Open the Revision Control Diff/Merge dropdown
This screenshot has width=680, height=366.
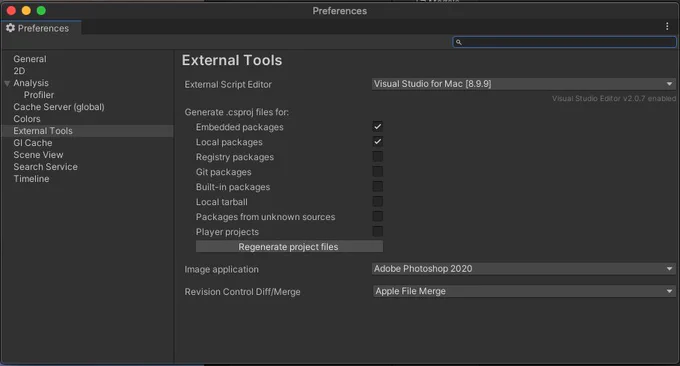[524, 291]
